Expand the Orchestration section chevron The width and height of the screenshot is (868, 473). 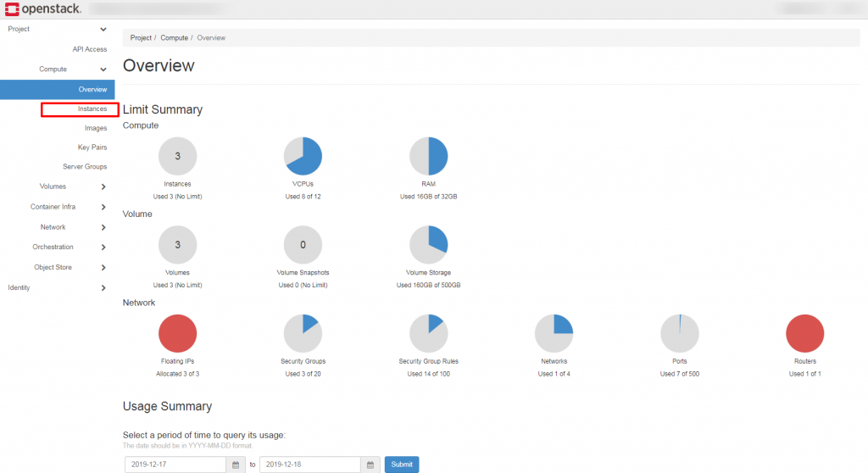[103, 247]
